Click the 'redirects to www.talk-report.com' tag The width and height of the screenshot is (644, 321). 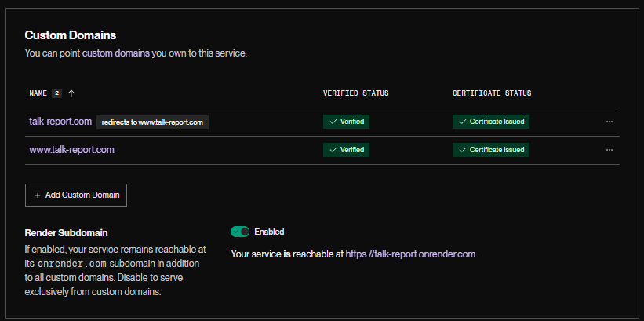coord(152,122)
